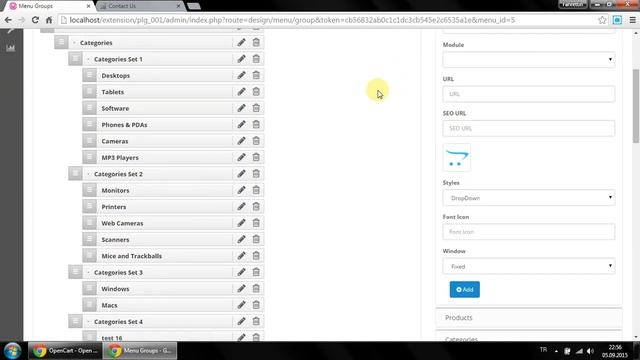
Task: Go back to previous page
Action: pos(8,20)
